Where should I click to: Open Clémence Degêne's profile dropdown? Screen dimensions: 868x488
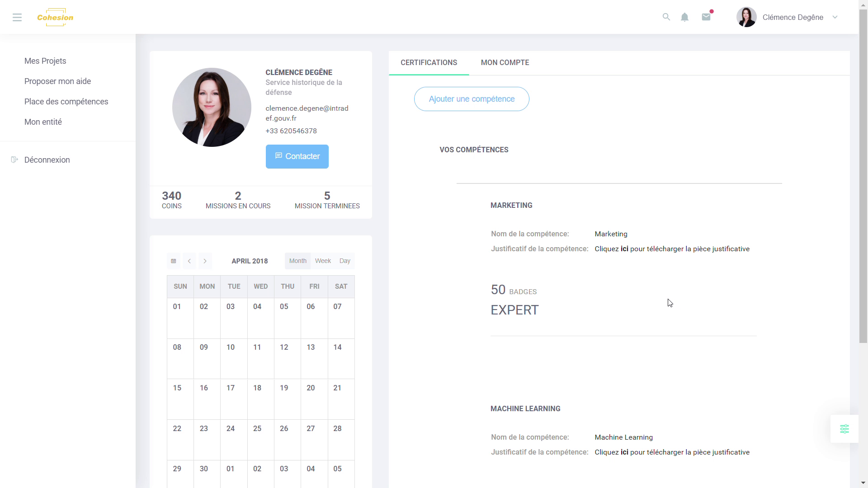point(835,17)
